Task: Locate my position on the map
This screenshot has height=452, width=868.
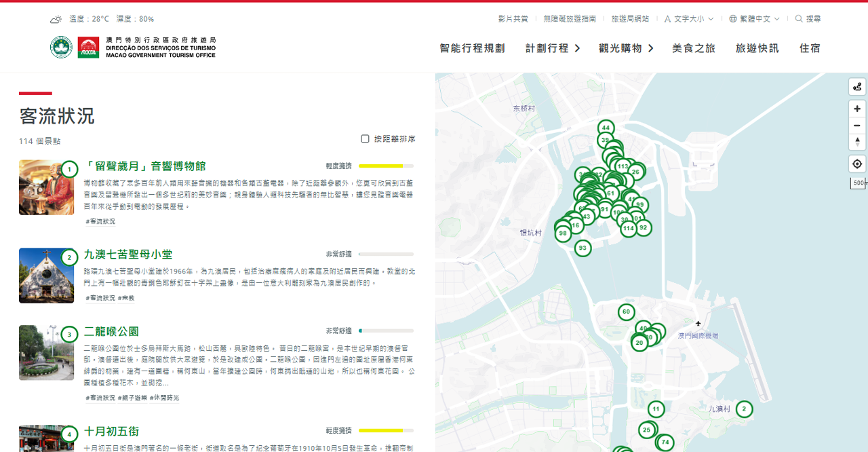Action: click(857, 164)
